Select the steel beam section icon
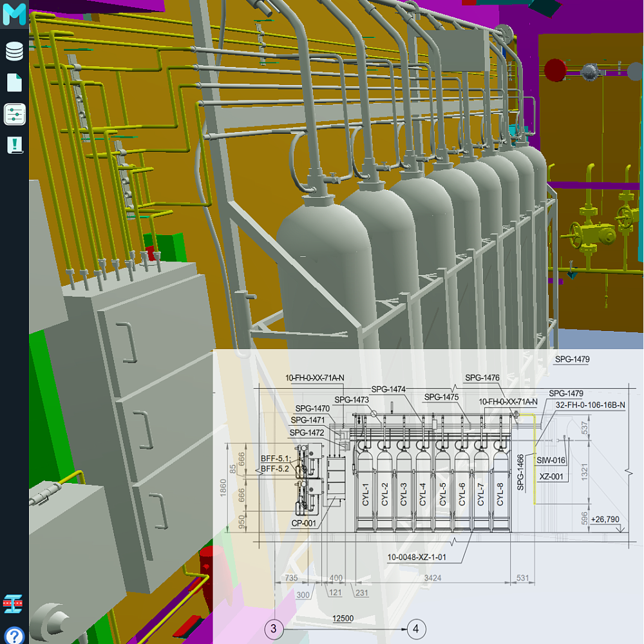Screen dimensions: 644x644 14,603
